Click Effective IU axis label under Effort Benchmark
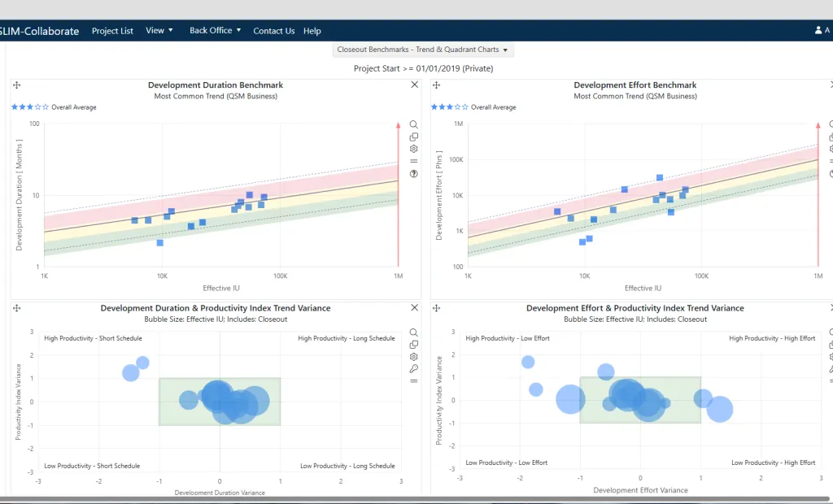 coord(643,288)
